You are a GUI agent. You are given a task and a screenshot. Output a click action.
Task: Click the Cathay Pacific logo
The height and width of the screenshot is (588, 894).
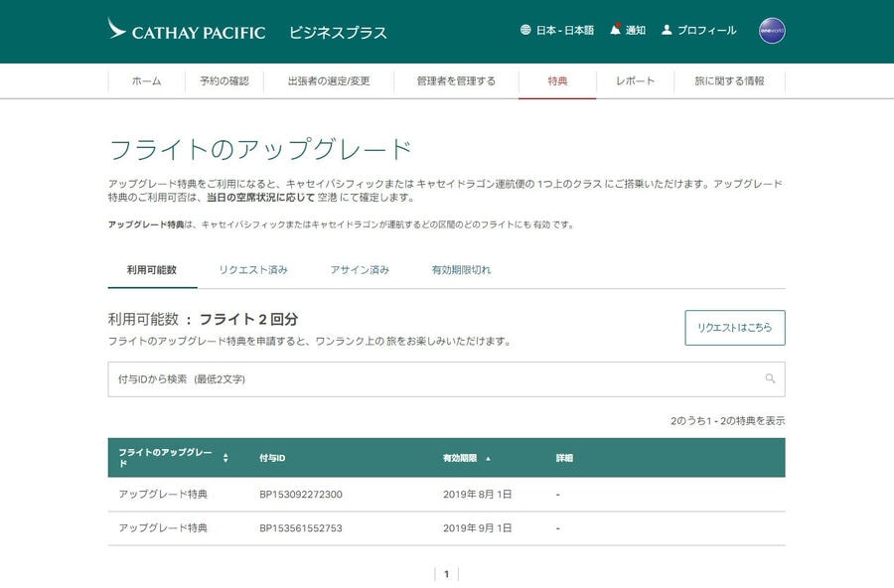pos(187,31)
